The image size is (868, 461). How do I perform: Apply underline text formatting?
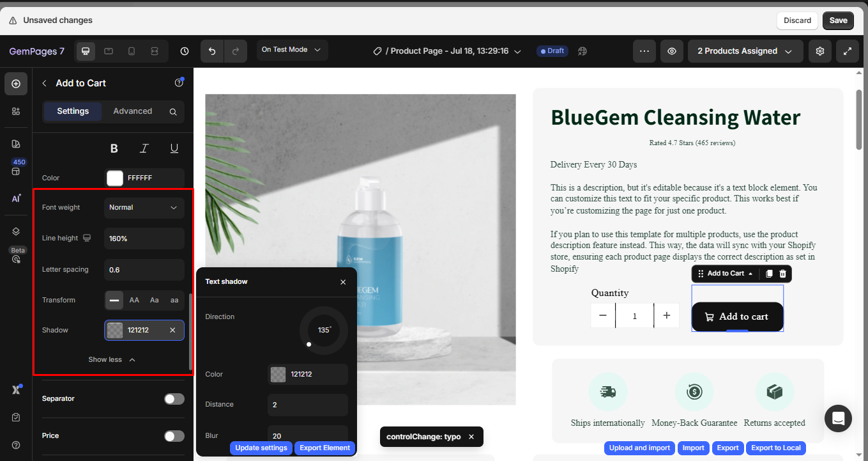(174, 148)
